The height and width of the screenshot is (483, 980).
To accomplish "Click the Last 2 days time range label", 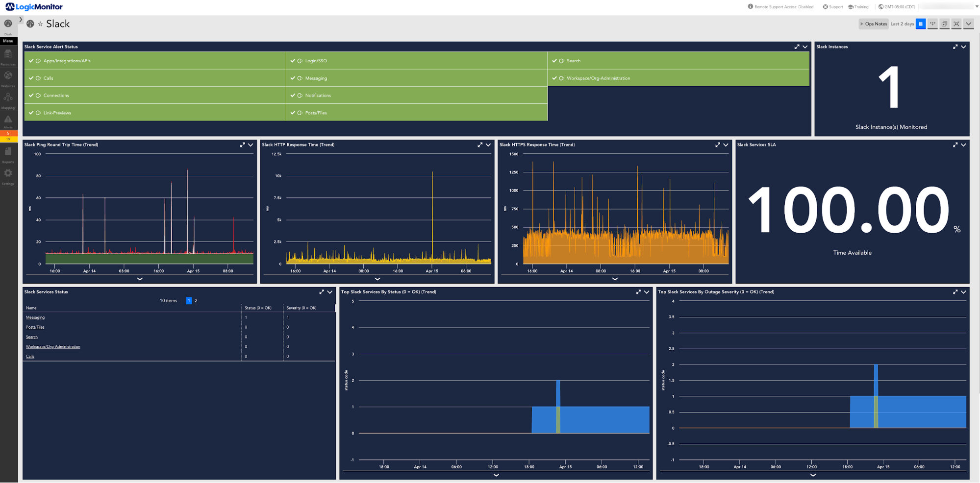I will click(902, 24).
